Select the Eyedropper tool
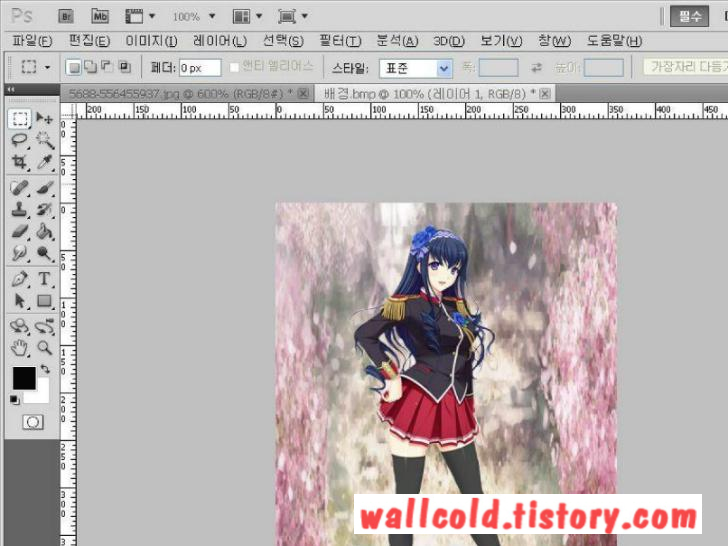728x546 pixels. coord(45,162)
